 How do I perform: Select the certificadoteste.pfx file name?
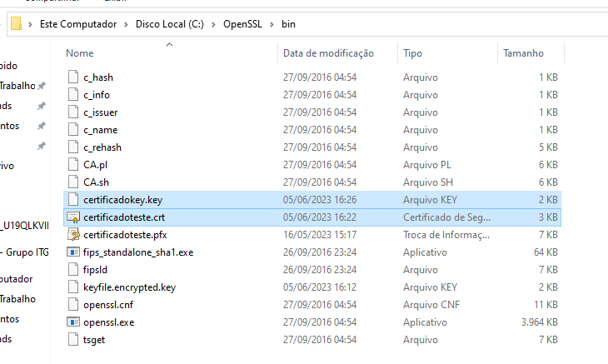pyautogui.click(x=125, y=235)
